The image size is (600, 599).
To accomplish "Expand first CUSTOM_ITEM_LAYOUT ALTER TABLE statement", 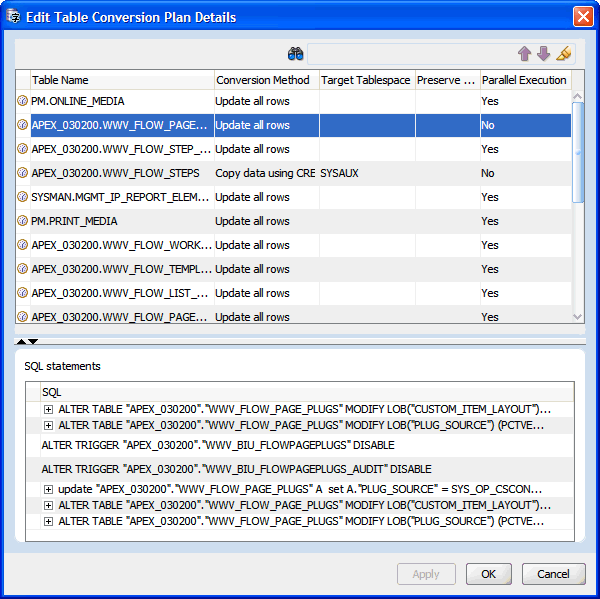I will click(48, 410).
